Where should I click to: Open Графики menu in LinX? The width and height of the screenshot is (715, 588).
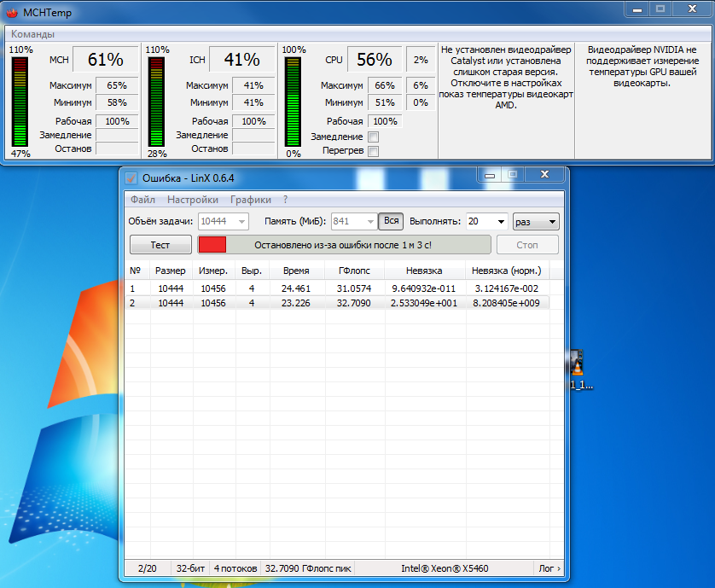tap(250, 200)
